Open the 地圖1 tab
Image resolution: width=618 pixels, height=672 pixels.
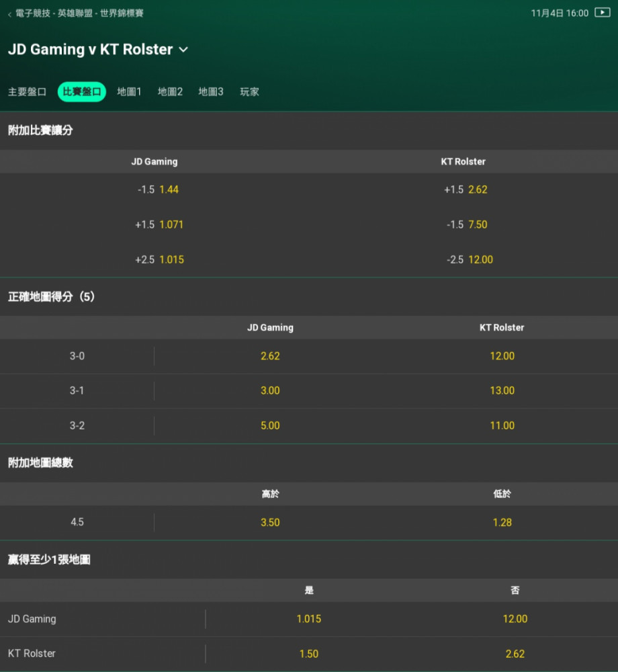click(x=129, y=91)
